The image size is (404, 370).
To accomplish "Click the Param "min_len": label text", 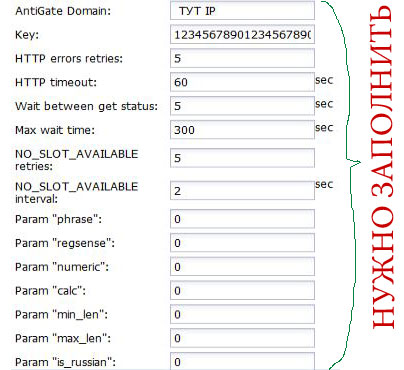I will point(61,315).
